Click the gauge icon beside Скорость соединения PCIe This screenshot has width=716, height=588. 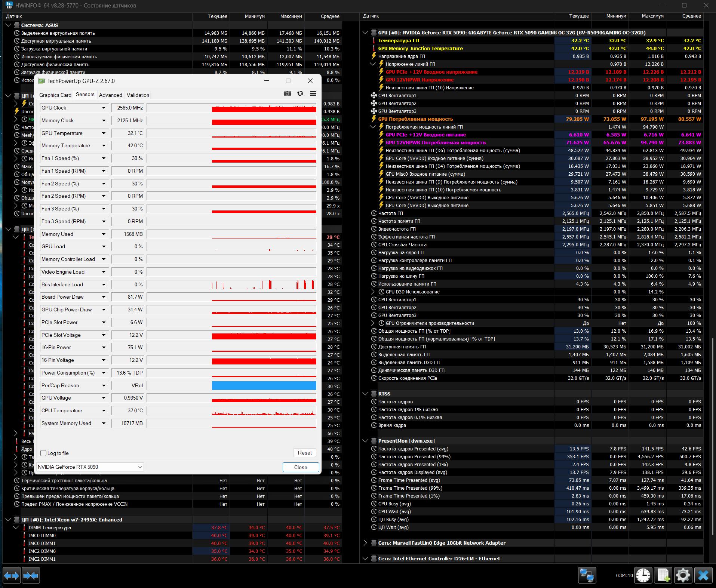click(374, 378)
